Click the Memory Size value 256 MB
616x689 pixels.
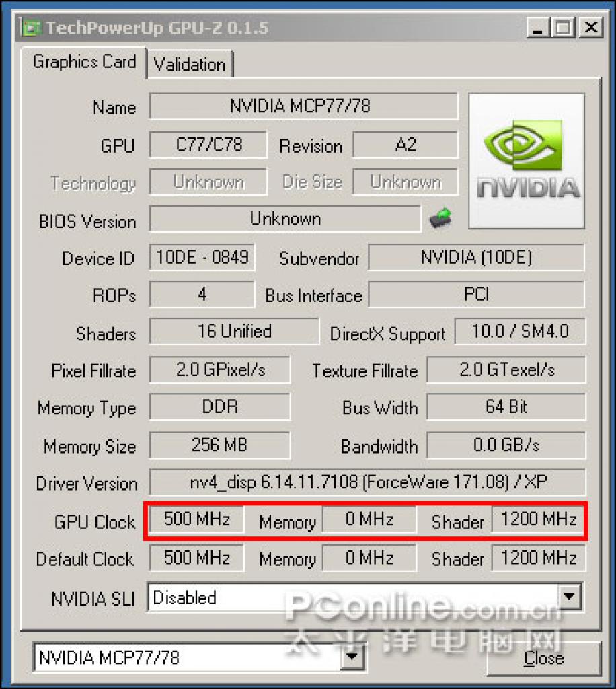coord(220,445)
